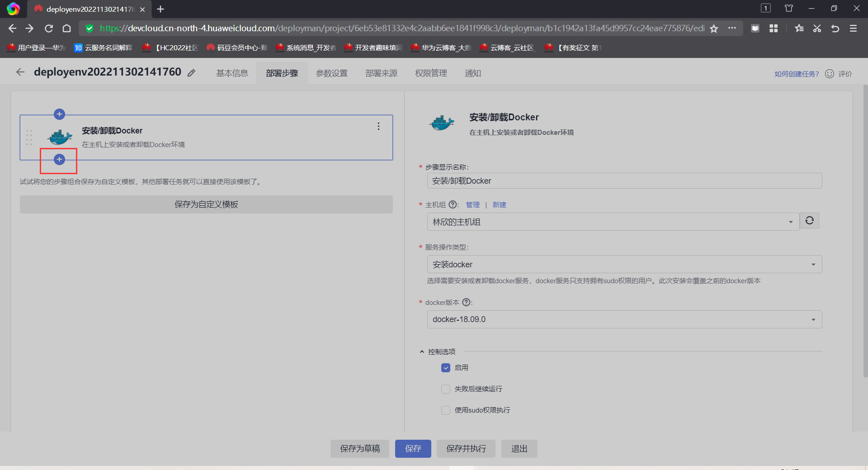Click the browser back arrow

12,28
